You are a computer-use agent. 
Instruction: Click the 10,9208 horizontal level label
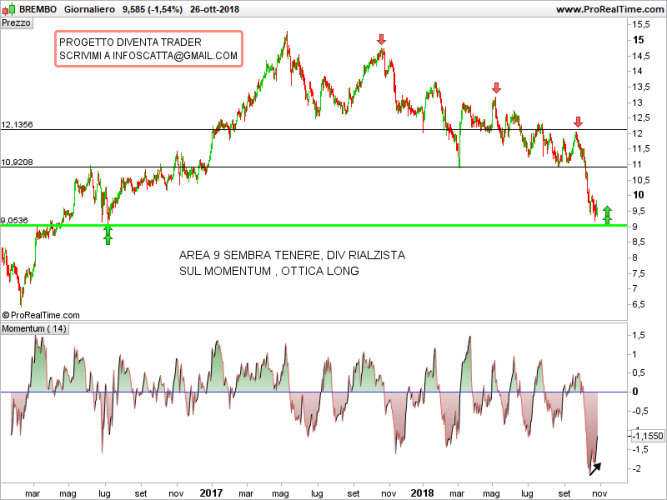click(17, 162)
